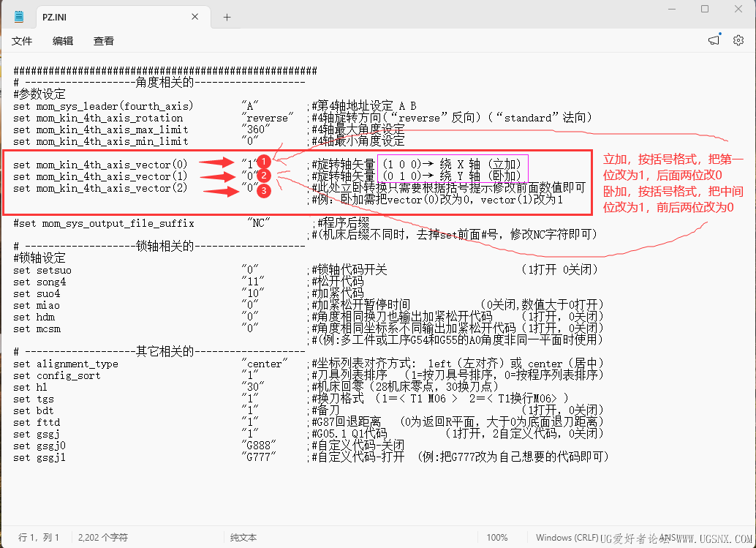Click Windows (CRLF) line ending indicator
The width and height of the screenshot is (756, 548).
(567, 537)
